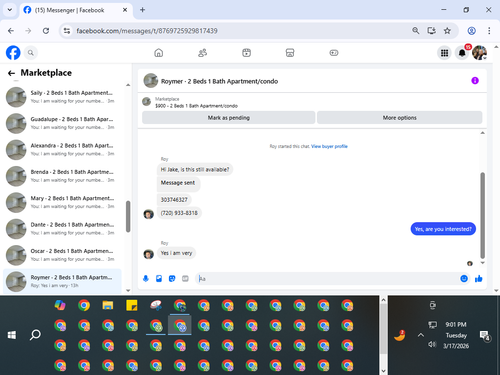500x375 pixels.
Task: Open File Explorer from the taskbar
Action: (108, 305)
